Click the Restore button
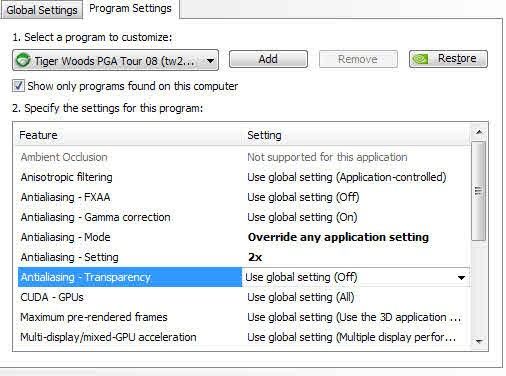The height and width of the screenshot is (376, 506). 448,59
